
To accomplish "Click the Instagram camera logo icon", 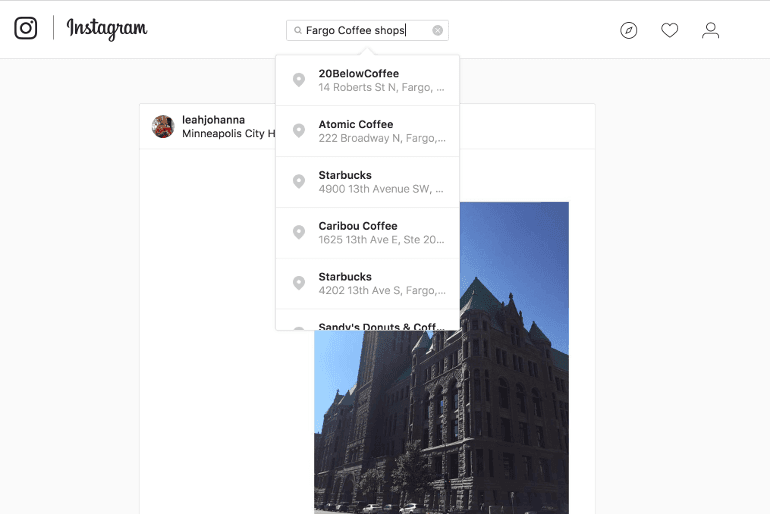I will click(x=26, y=28).
